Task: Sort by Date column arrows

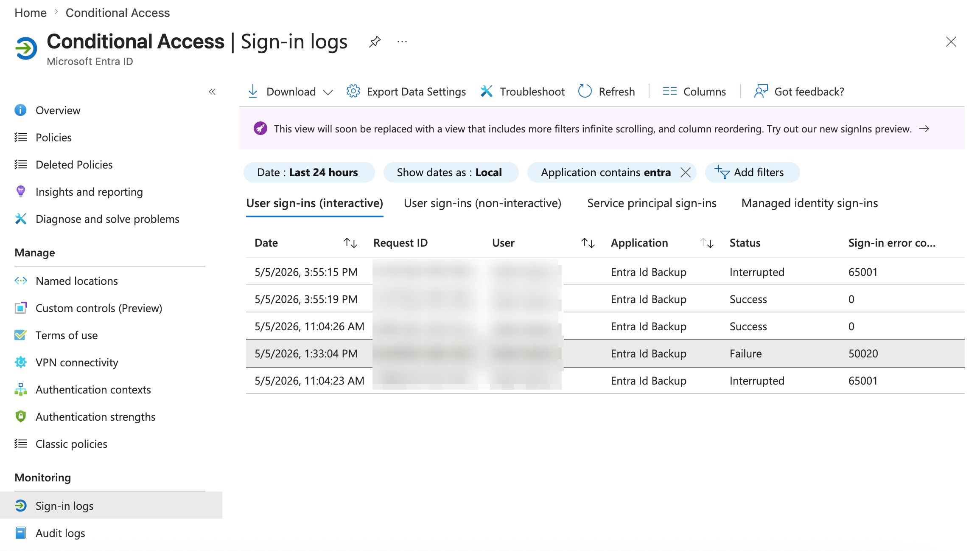Action: 350,243
